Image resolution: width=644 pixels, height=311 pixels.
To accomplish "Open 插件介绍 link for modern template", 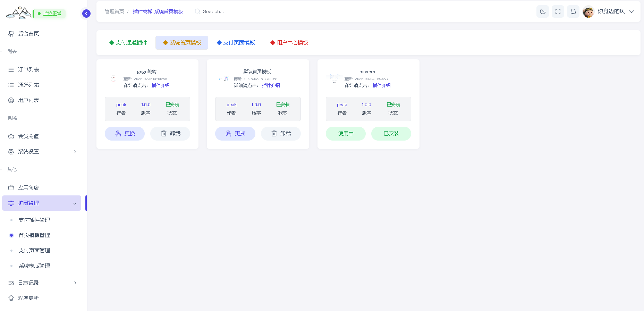I will point(381,85).
